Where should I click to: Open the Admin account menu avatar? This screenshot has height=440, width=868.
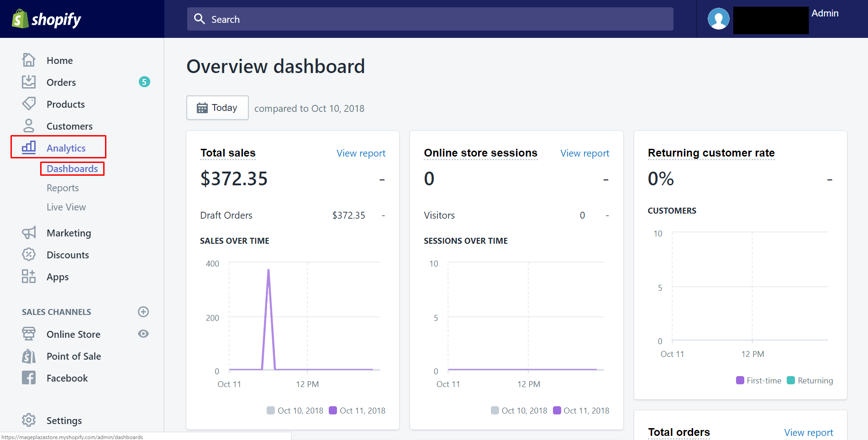point(718,19)
